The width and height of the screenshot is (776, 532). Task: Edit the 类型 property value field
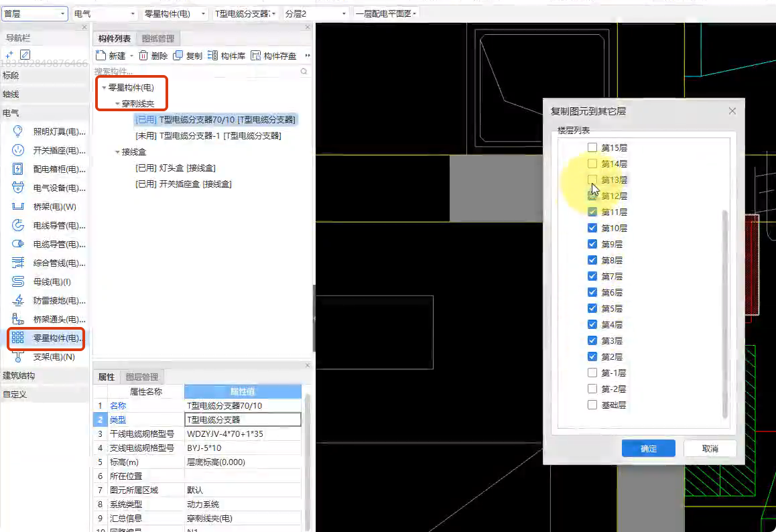coord(243,419)
